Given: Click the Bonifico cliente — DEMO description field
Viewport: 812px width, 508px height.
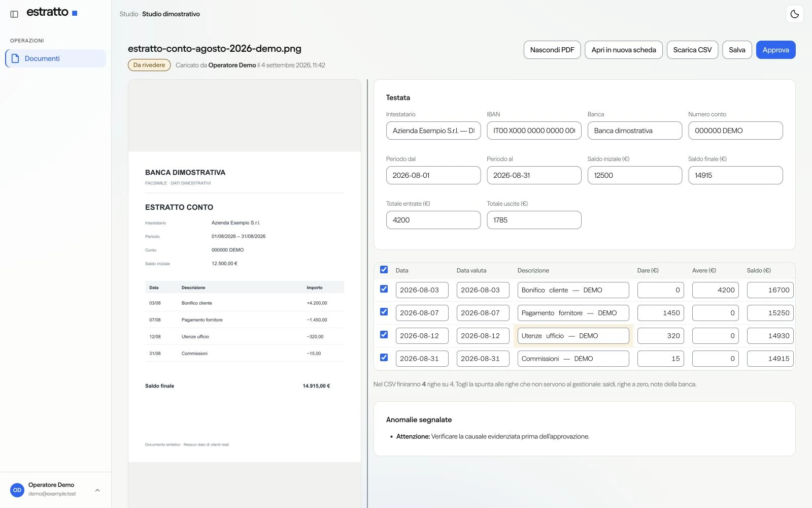Looking at the screenshot, I should tap(573, 290).
